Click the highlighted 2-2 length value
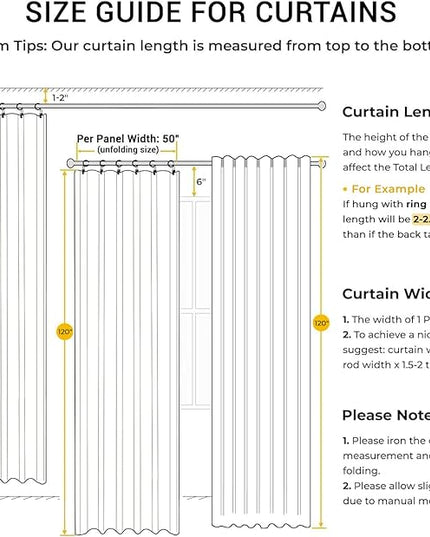 point(421,219)
